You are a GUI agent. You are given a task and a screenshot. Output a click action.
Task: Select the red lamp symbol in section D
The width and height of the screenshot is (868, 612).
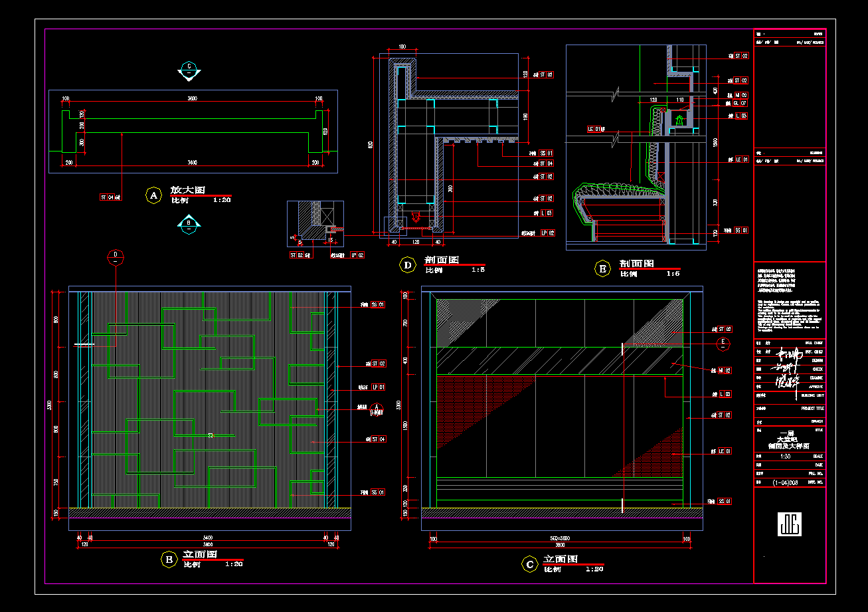pos(416,217)
